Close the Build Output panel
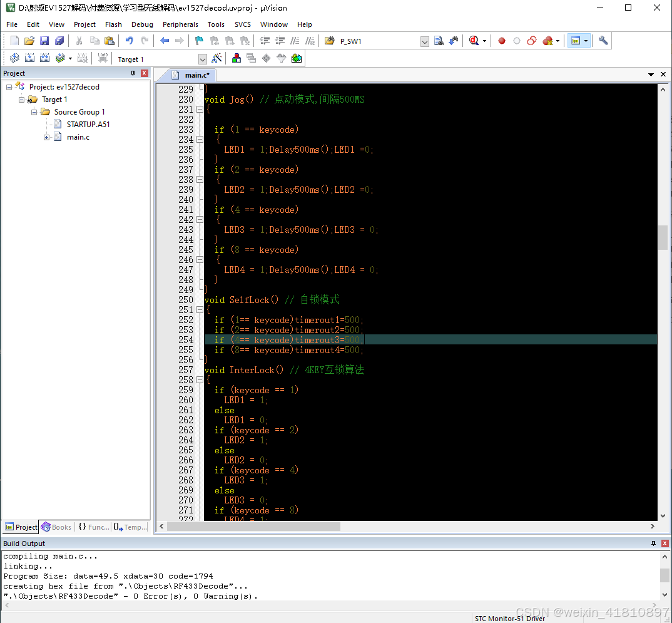The height and width of the screenshot is (623, 672). (x=665, y=543)
